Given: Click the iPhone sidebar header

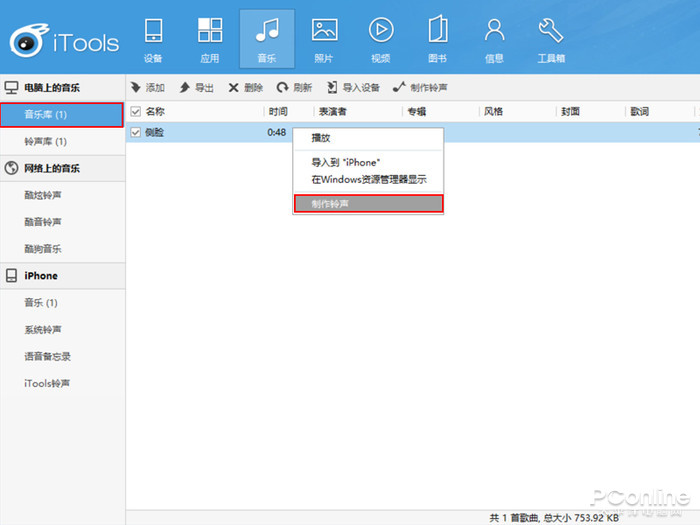Looking at the screenshot, I should pos(62,275).
